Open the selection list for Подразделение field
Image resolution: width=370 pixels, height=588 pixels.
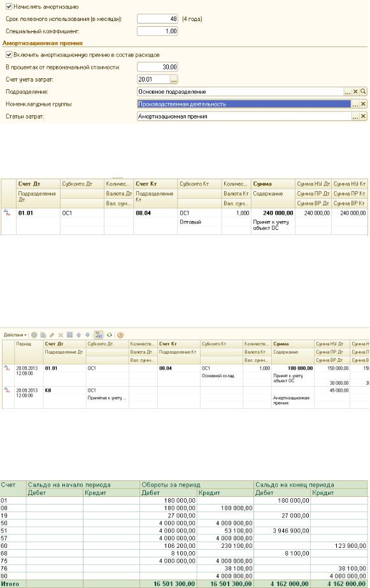point(348,92)
